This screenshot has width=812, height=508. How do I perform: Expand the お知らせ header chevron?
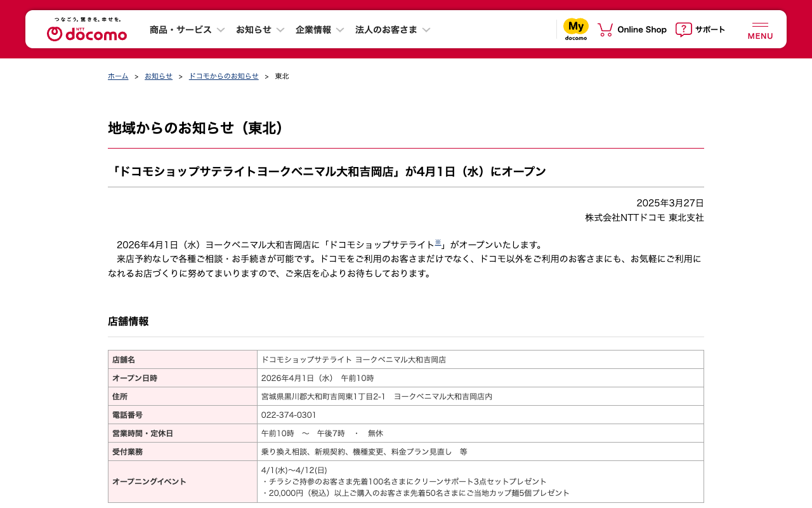pyautogui.click(x=280, y=30)
